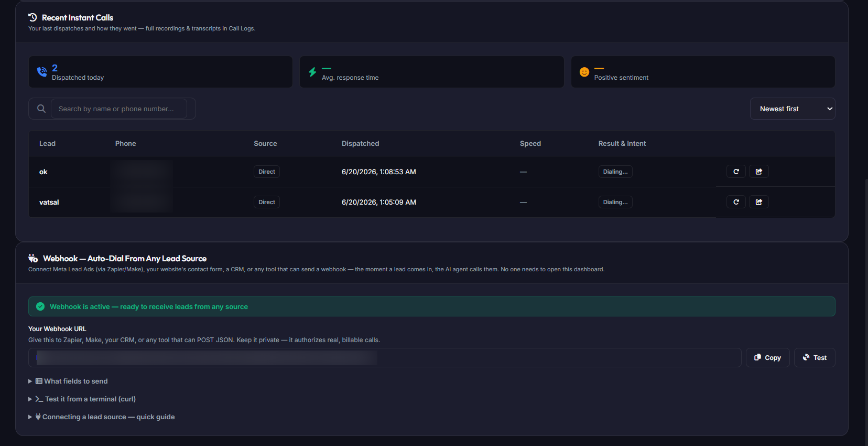
Task: Click the phone icon beside Dispatched today
Action: 42,72
